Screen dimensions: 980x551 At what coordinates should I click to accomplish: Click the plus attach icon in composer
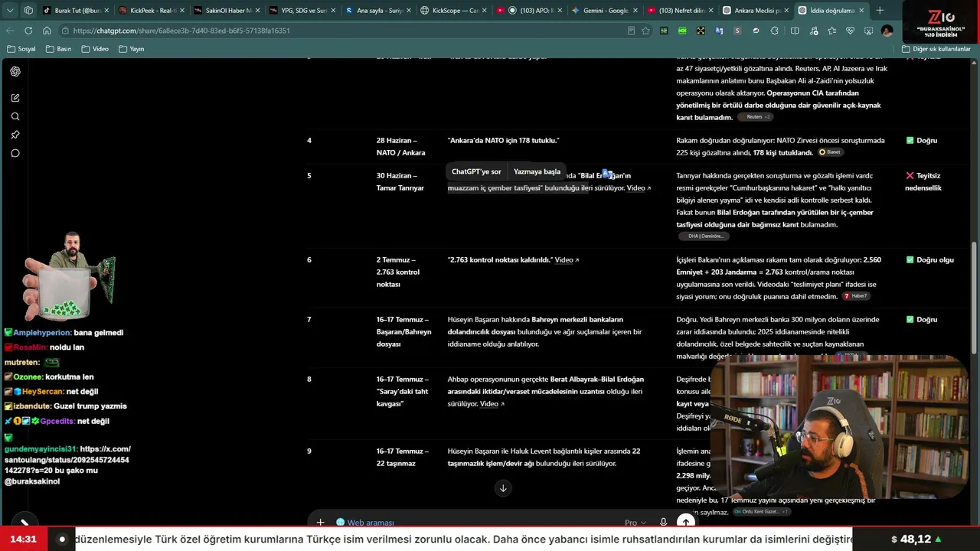pos(320,523)
